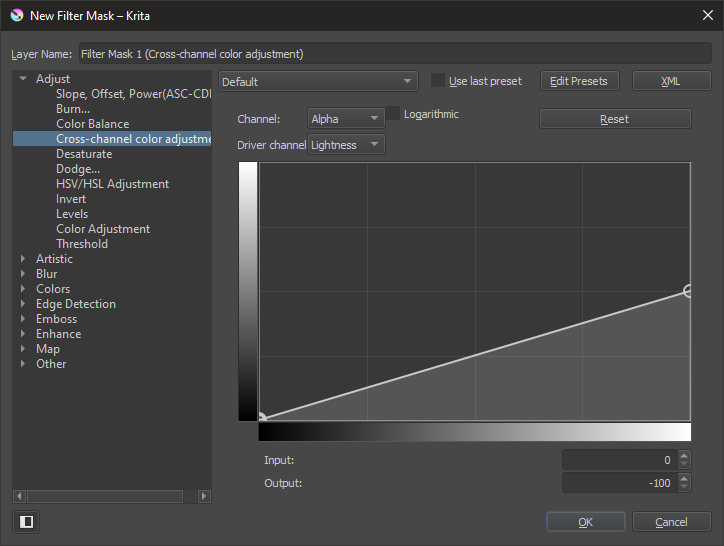Click the Cancel button

671,522
